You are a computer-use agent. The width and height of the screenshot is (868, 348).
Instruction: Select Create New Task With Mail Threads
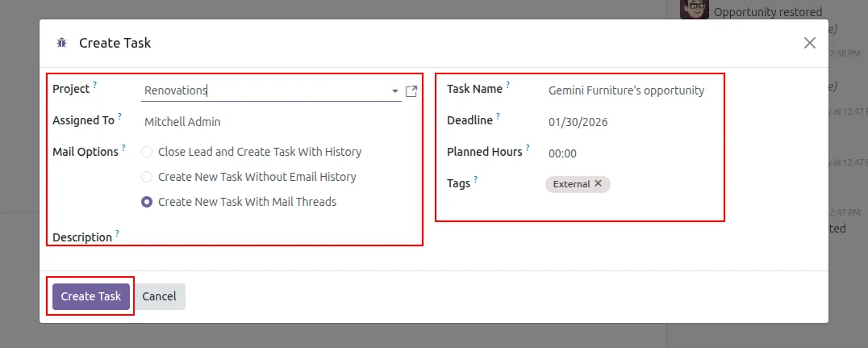pyautogui.click(x=147, y=202)
